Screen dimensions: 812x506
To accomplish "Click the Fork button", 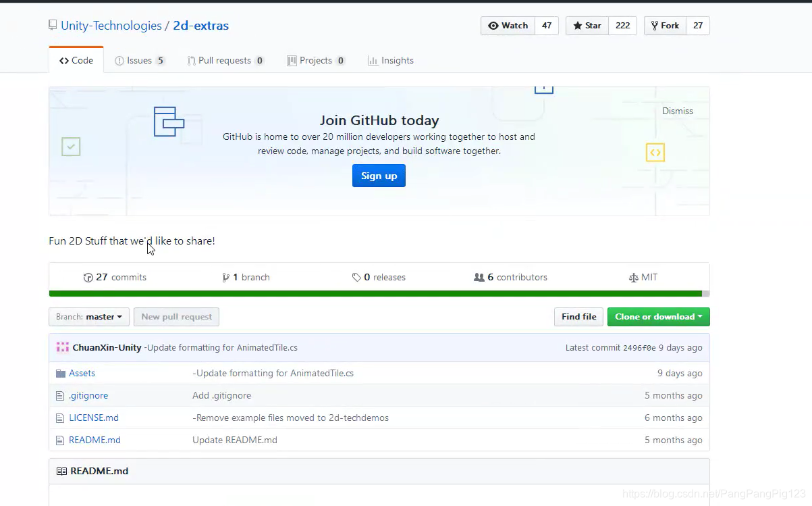I will pos(665,26).
